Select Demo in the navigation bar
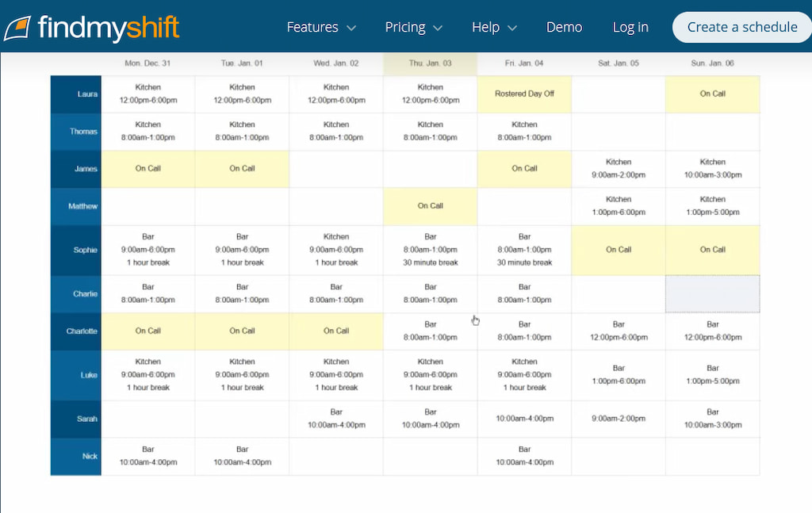812x513 pixels. [x=564, y=26]
